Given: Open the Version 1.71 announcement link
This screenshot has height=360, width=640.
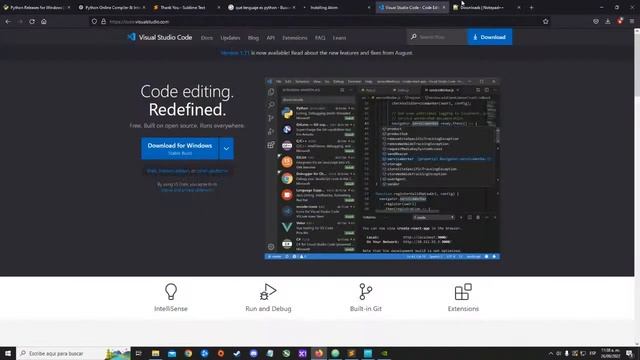Looking at the screenshot, I should coord(235,53).
